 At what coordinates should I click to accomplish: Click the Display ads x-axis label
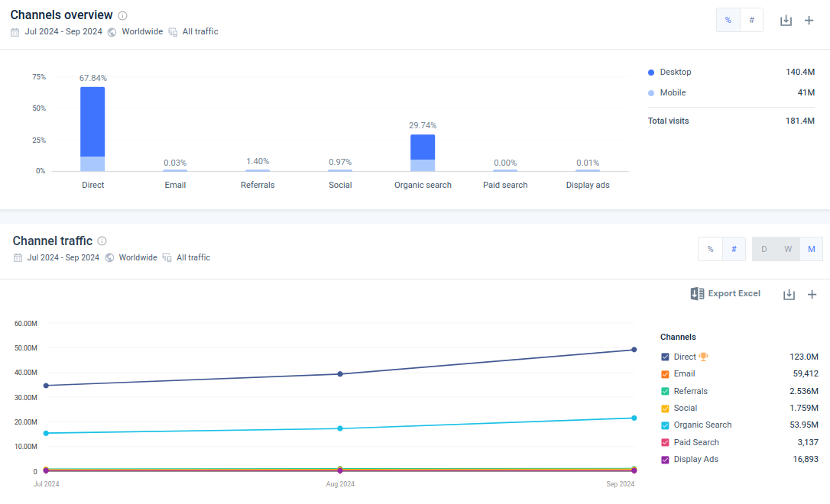pyautogui.click(x=588, y=185)
